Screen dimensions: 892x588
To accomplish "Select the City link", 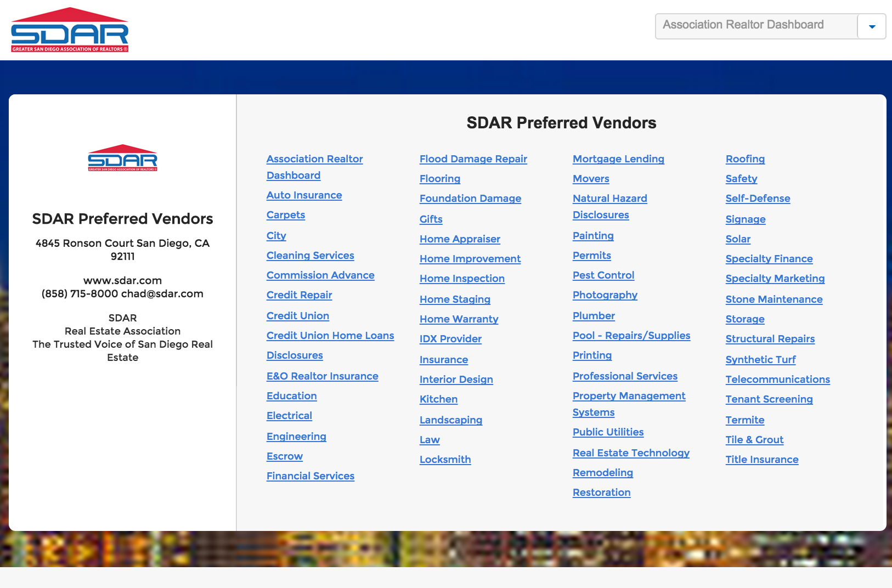I will [276, 236].
